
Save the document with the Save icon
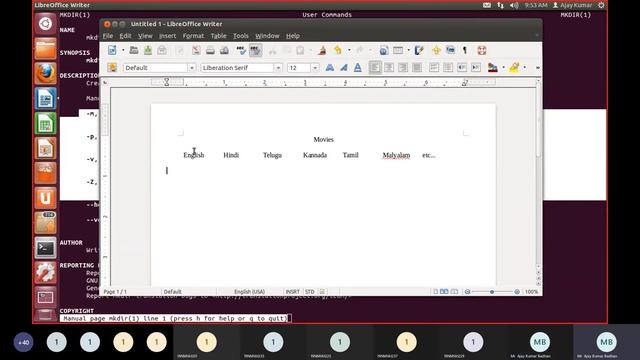pos(148,50)
